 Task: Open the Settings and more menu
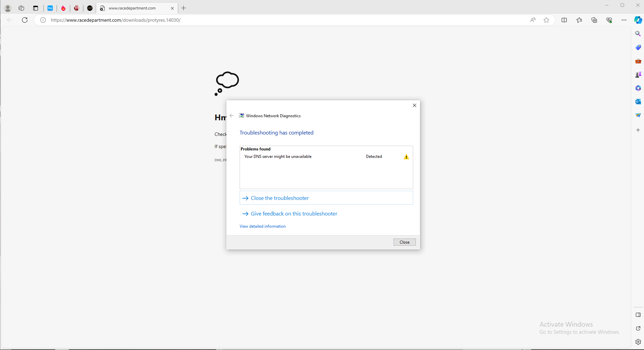tap(624, 20)
